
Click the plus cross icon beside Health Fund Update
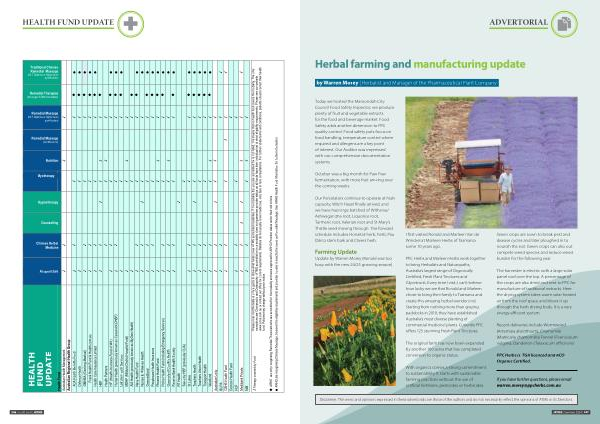(x=130, y=24)
